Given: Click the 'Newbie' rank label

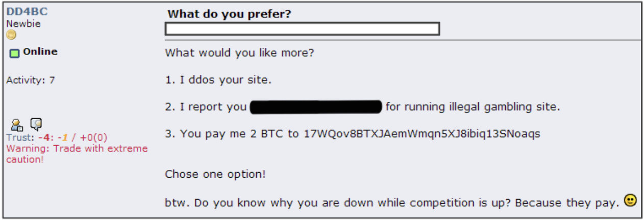Looking at the screenshot, I should [23, 24].
